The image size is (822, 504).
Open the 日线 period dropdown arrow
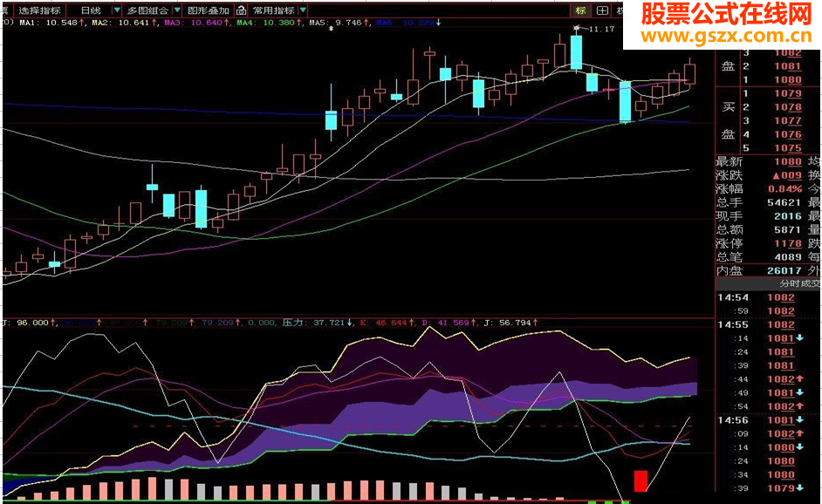[117, 10]
